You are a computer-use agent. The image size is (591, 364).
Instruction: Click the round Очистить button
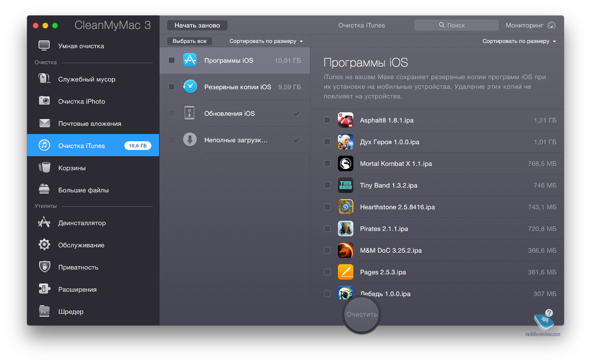coord(362,314)
